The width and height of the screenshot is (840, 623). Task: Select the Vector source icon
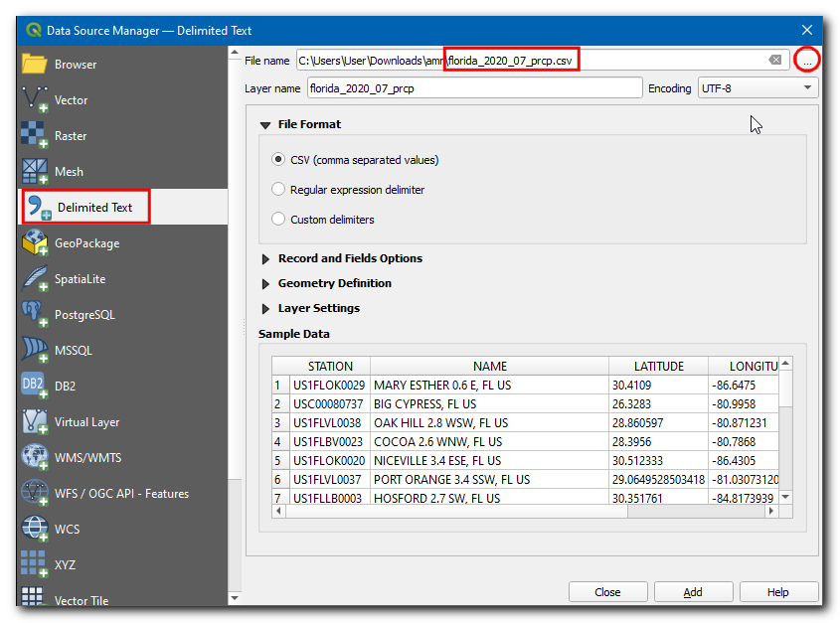tap(35, 99)
